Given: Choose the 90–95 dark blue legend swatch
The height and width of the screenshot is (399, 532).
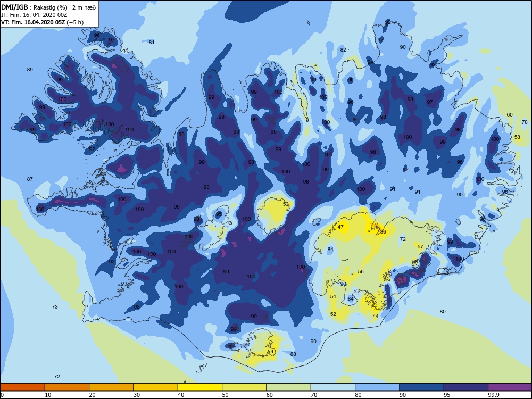Looking at the screenshot, I should coord(421,387).
